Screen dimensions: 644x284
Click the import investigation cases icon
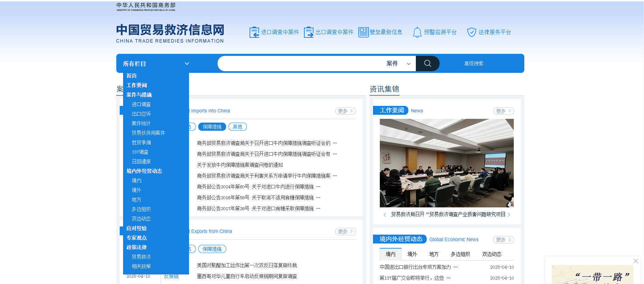pos(254,32)
